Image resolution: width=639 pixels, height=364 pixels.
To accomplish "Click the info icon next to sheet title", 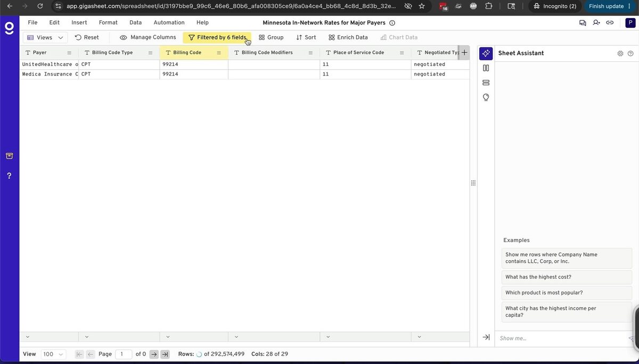I will pos(392,23).
